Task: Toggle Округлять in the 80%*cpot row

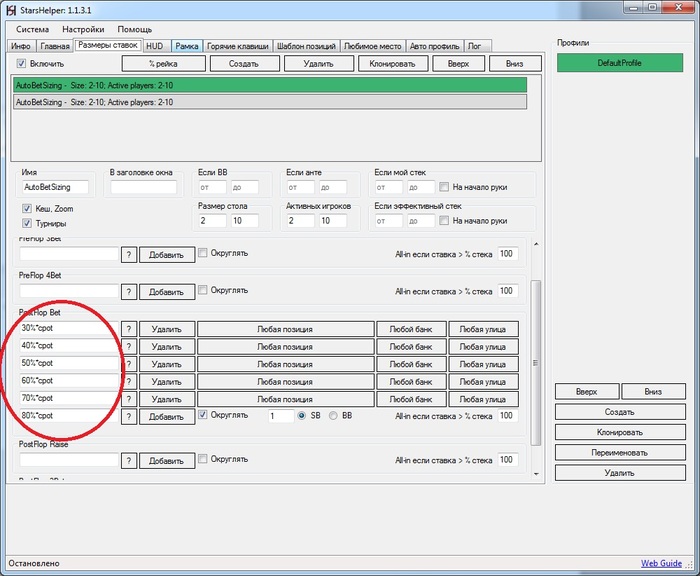Action: click(204, 415)
